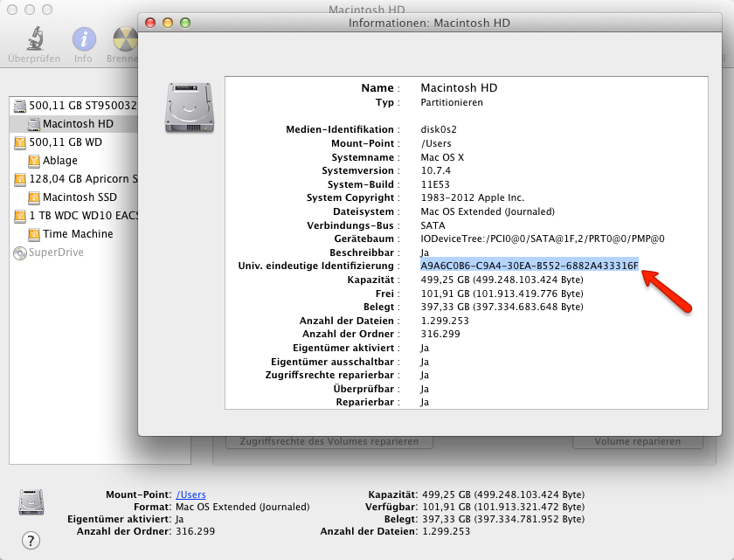The image size is (734, 560).
Task: Click the 1 TB WDC WD10 disk icon
Action: [20, 216]
